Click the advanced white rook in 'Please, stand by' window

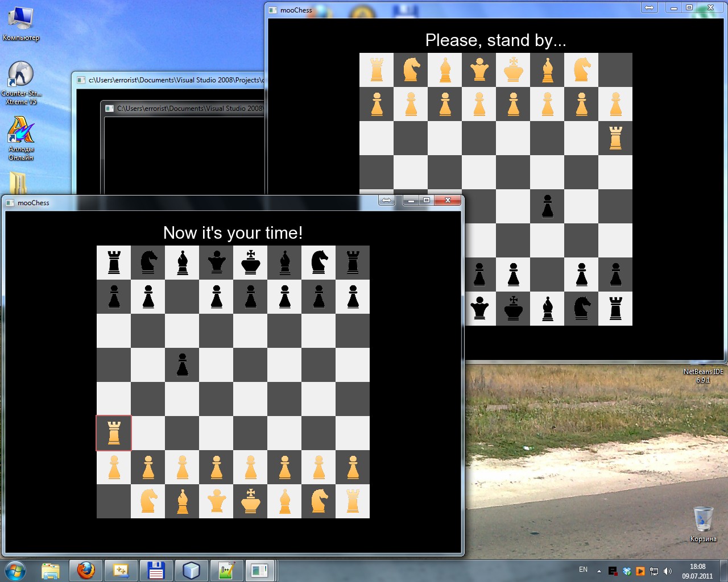(x=615, y=138)
